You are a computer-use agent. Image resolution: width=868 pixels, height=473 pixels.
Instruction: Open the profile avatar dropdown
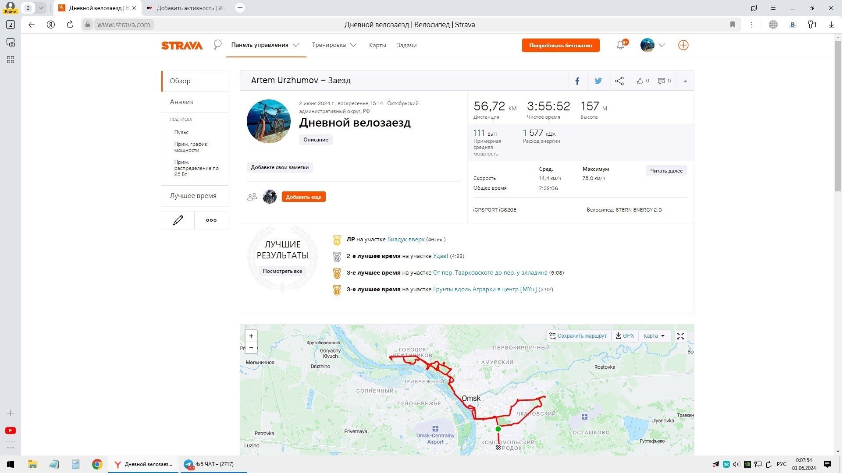(x=653, y=45)
